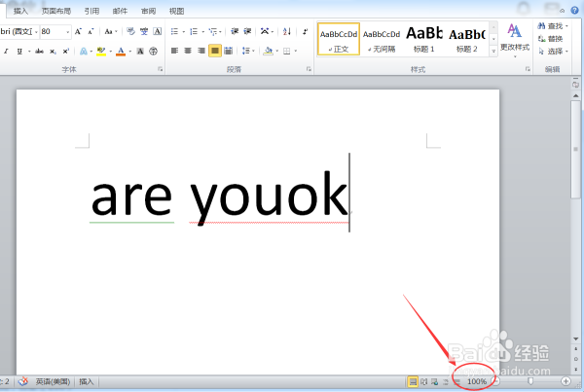Click the zoom slider handle
Viewport: 584px width, 392px height.
[530, 381]
